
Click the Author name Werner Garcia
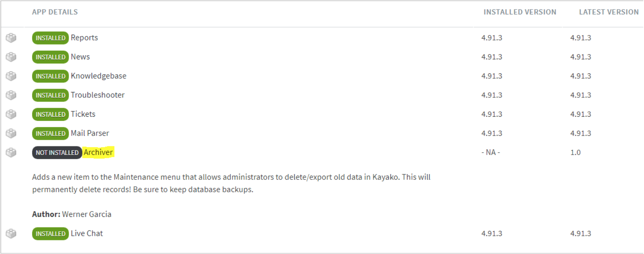[87, 214]
